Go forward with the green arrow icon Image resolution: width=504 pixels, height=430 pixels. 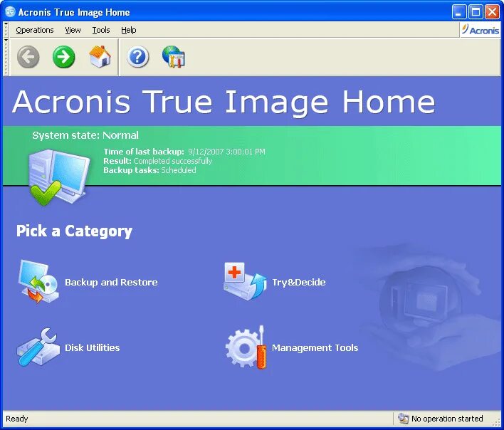coord(63,57)
